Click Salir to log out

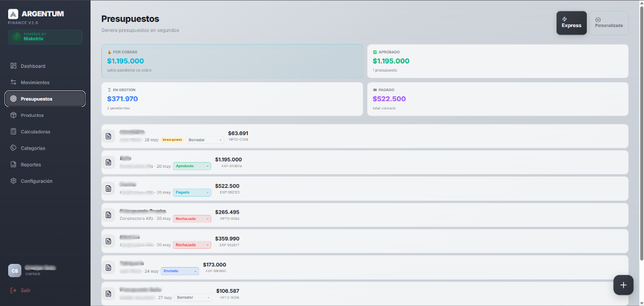pyautogui.click(x=25, y=290)
